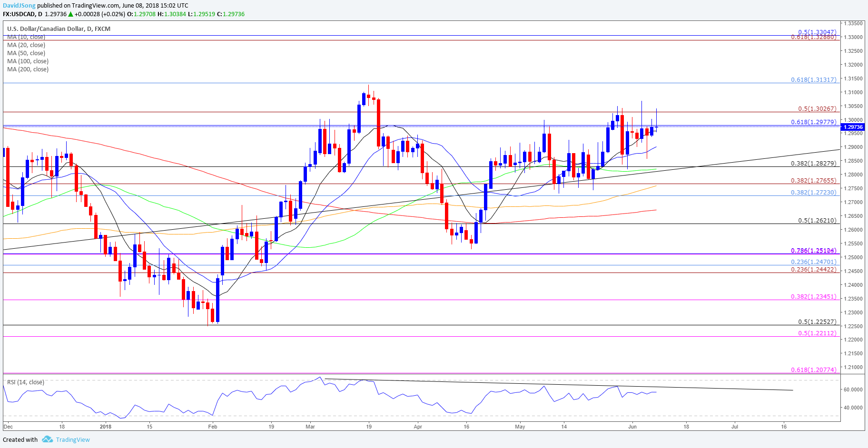Click the 0.236(1.24701) Fibonacci label

tap(814, 262)
